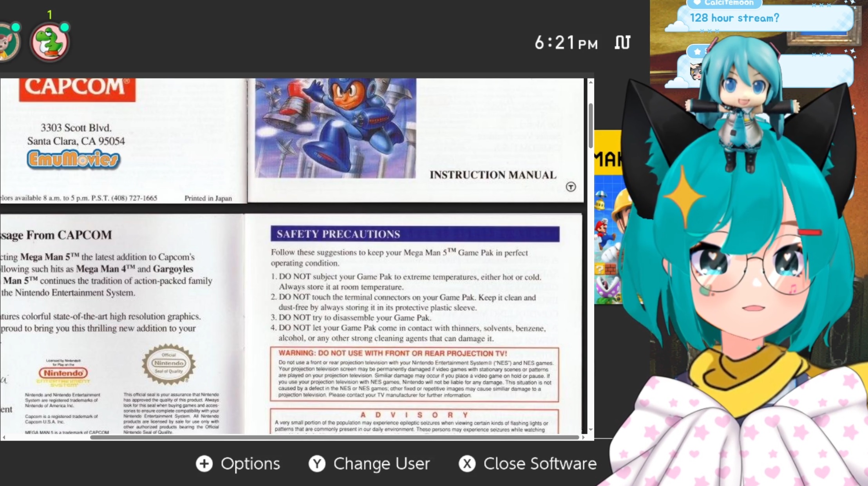This screenshot has height=486, width=868.
Task: Click the Change User label
Action: pos(381,464)
